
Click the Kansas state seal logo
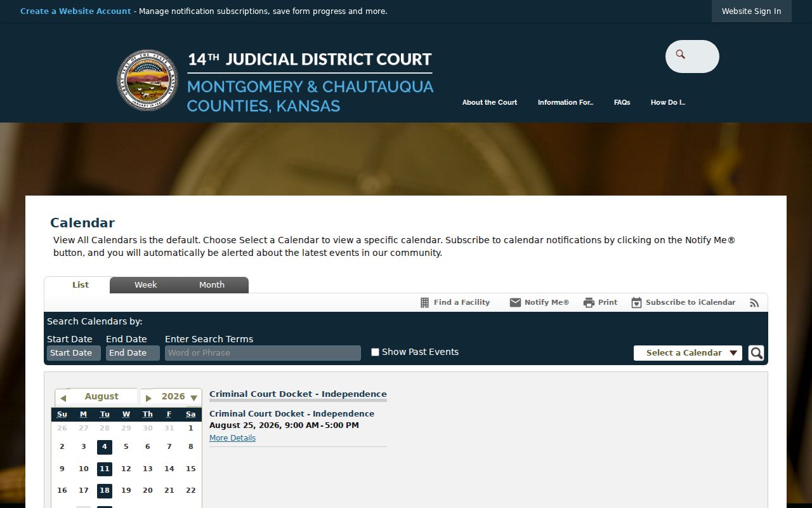147,81
